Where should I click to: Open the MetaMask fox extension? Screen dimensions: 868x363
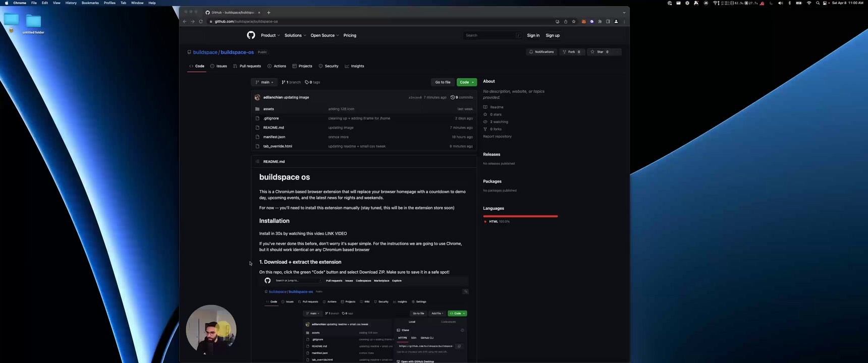[x=584, y=22]
